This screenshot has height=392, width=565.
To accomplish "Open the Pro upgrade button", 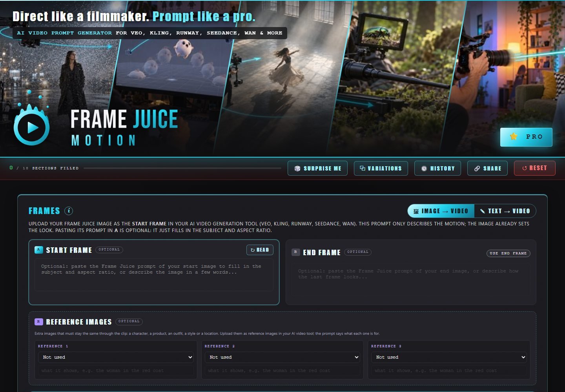I will point(526,137).
